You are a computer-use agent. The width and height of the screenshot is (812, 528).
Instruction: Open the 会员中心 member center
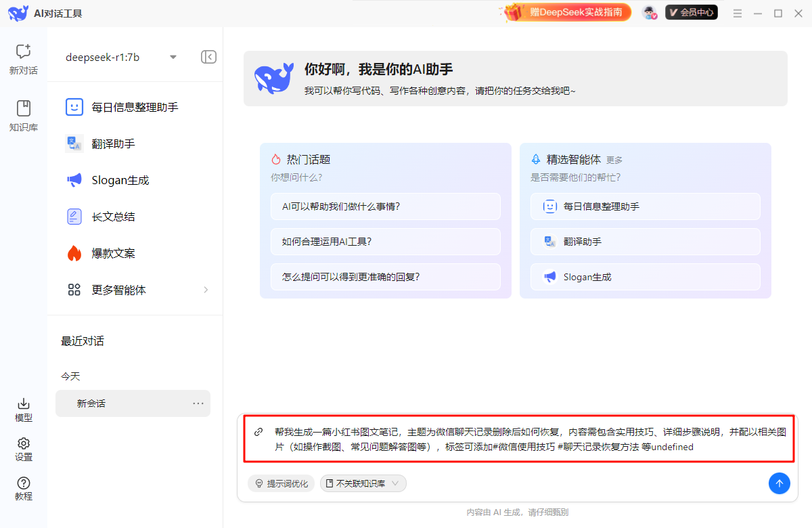coord(691,12)
